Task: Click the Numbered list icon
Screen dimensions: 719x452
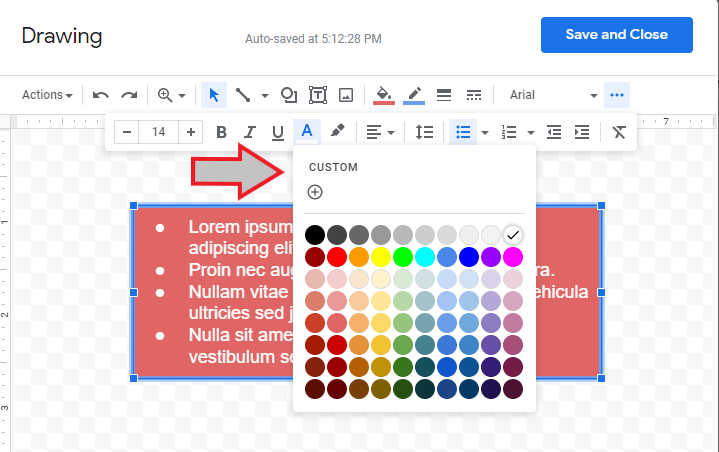Action: click(509, 132)
